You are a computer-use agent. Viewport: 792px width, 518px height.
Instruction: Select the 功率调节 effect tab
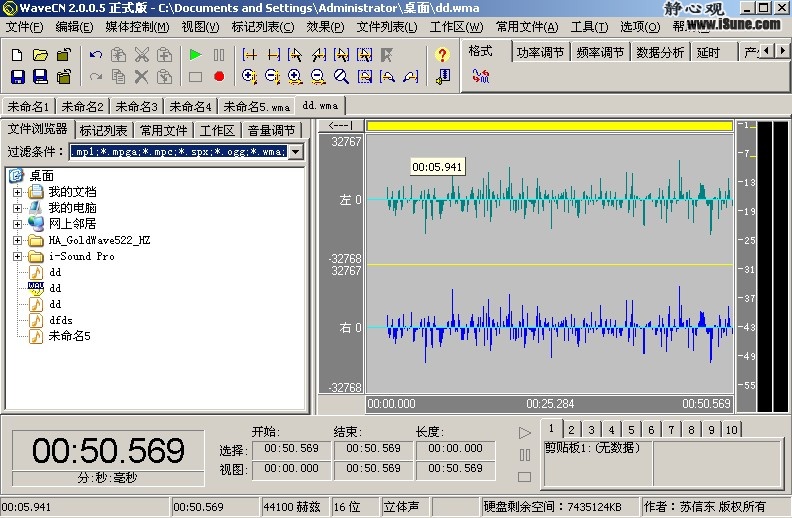540,52
